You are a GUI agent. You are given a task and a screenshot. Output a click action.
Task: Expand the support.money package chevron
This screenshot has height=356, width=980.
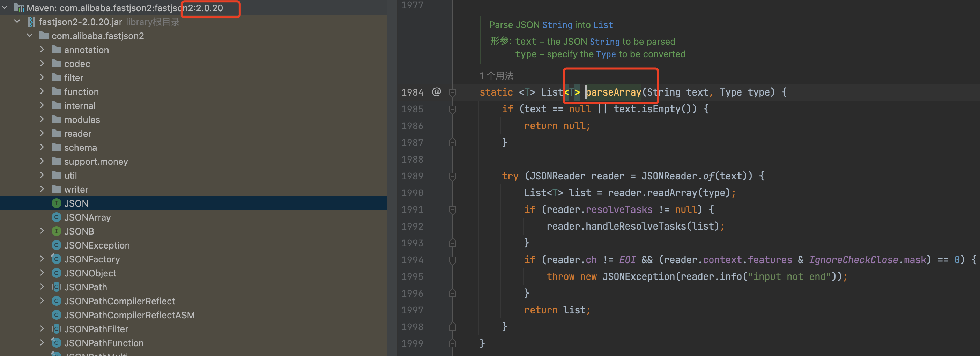[42, 161]
